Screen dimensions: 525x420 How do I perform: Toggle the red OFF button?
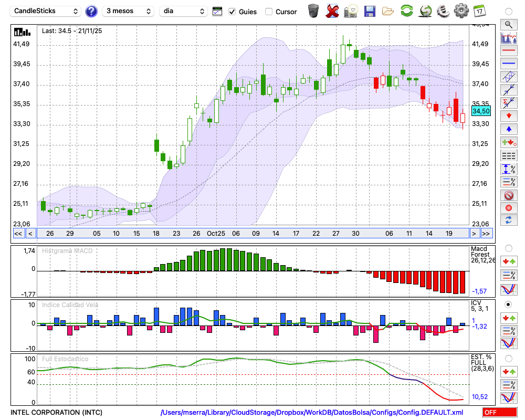(500, 412)
